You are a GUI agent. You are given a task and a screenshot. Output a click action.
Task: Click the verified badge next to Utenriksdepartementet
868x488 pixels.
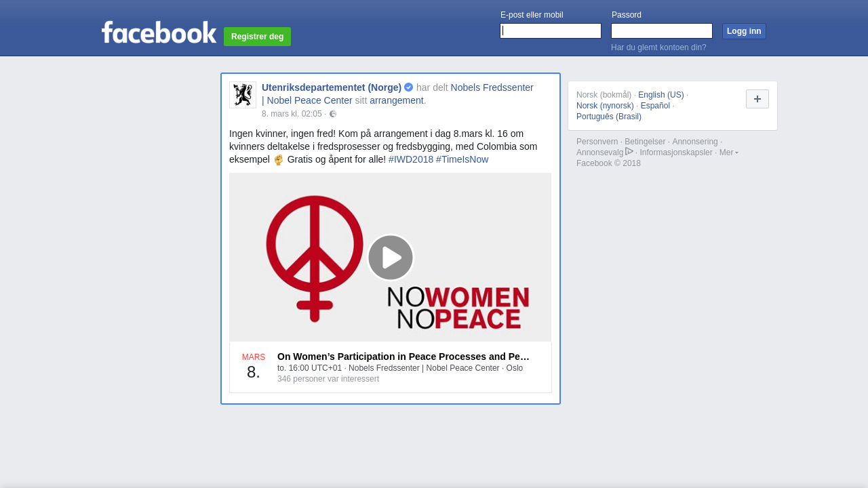tap(408, 87)
